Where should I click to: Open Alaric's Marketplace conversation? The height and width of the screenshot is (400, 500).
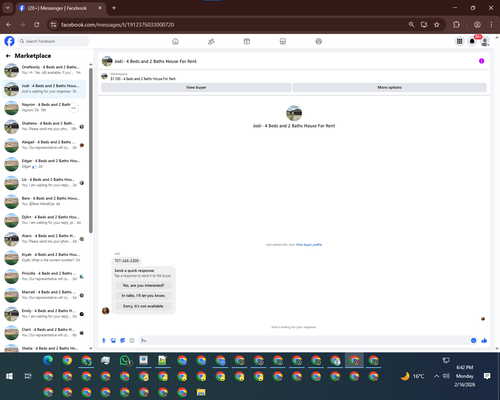click(x=44, y=239)
